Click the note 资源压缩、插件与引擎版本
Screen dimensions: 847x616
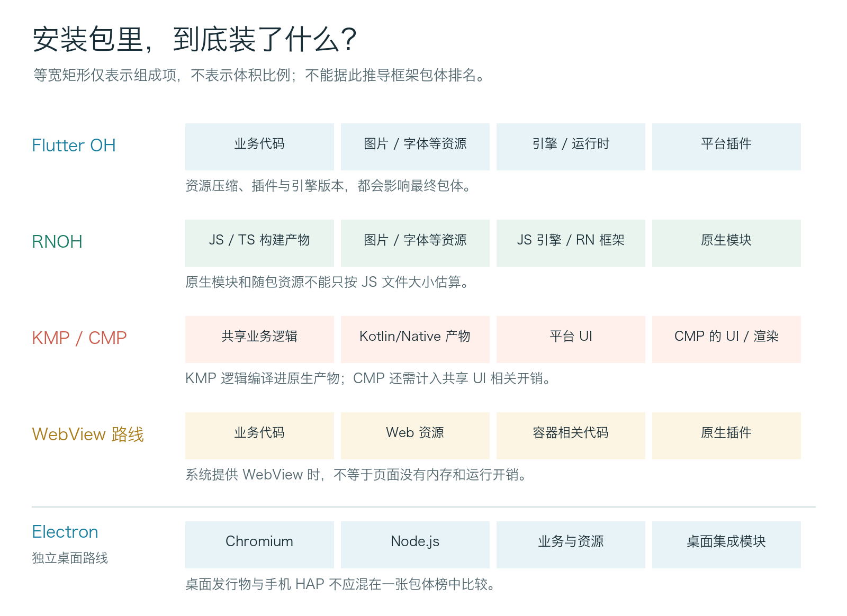(x=328, y=186)
